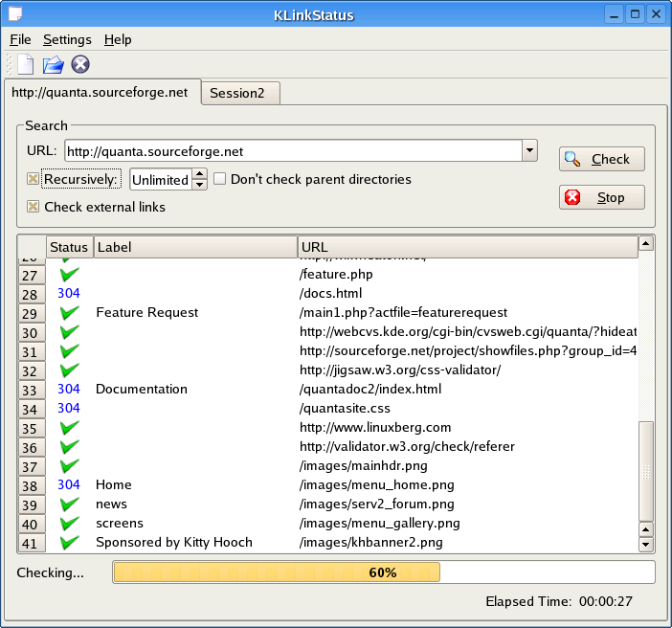Open the Settings menu
The height and width of the screenshot is (628, 672).
pos(67,39)
